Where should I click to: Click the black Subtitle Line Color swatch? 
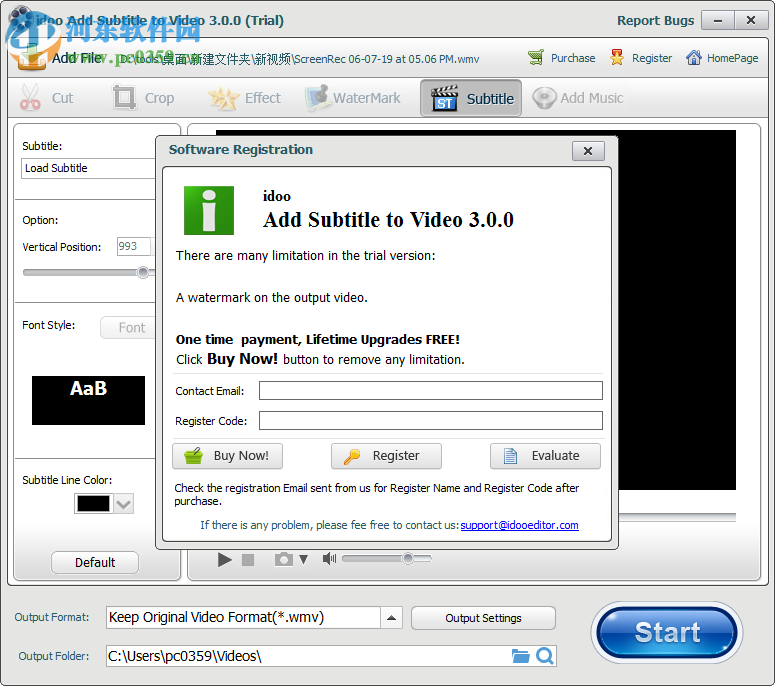[x=93, y=504]
